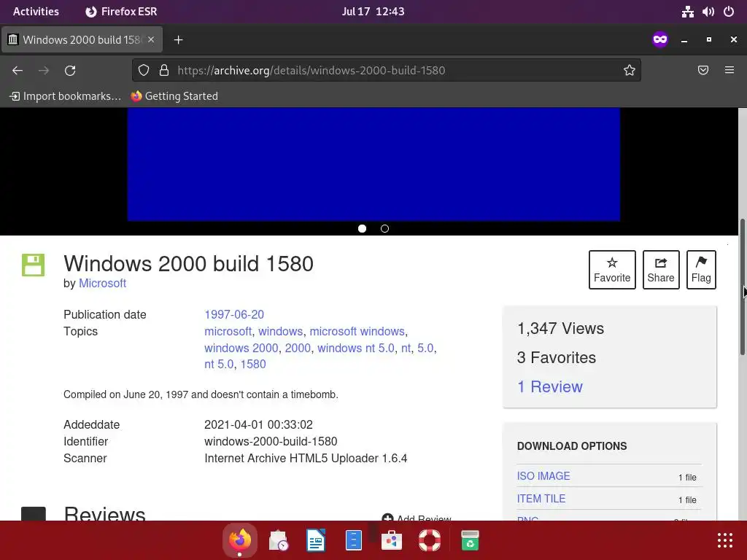Open the Firefox ESR app menu
747x560 pixels.
121,12
